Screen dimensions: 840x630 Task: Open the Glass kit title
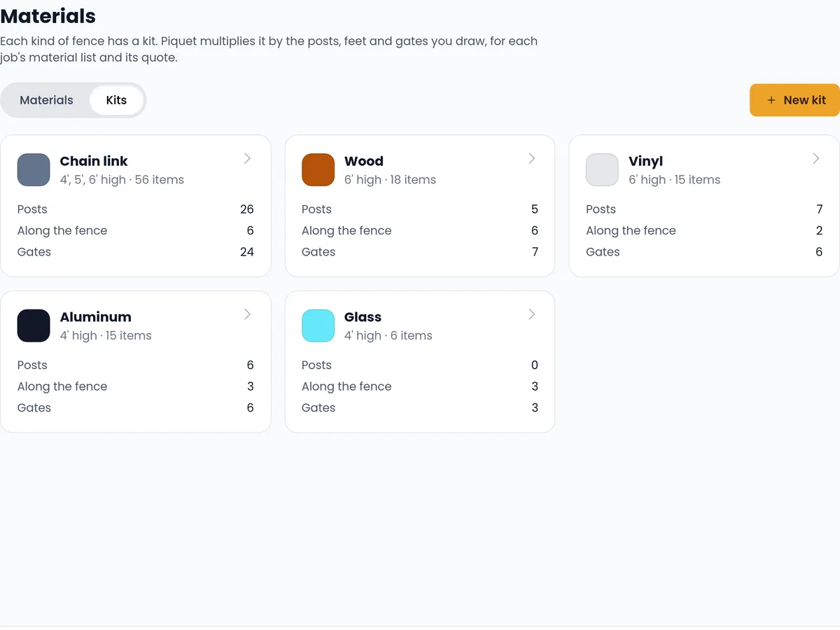[x=363, y=317]
